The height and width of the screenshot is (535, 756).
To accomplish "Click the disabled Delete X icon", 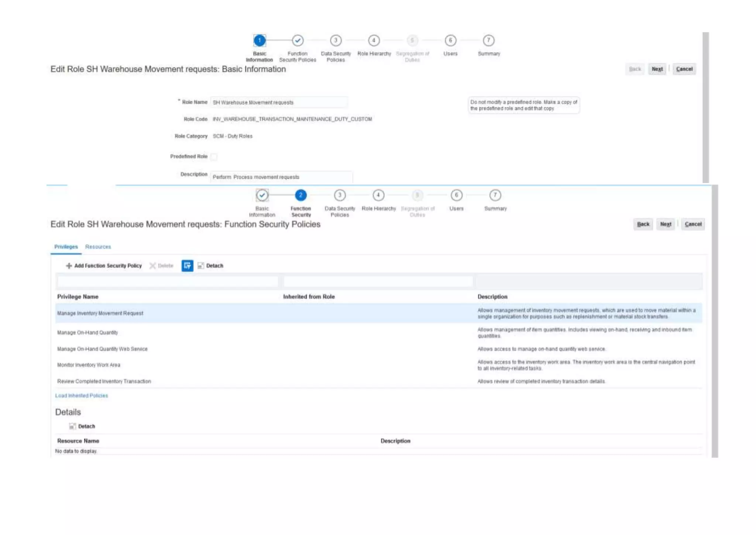I will tap(152, 265).
